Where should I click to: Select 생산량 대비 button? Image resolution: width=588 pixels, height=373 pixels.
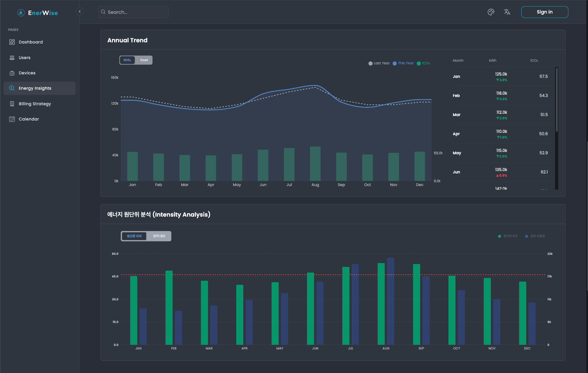point(134,236)
